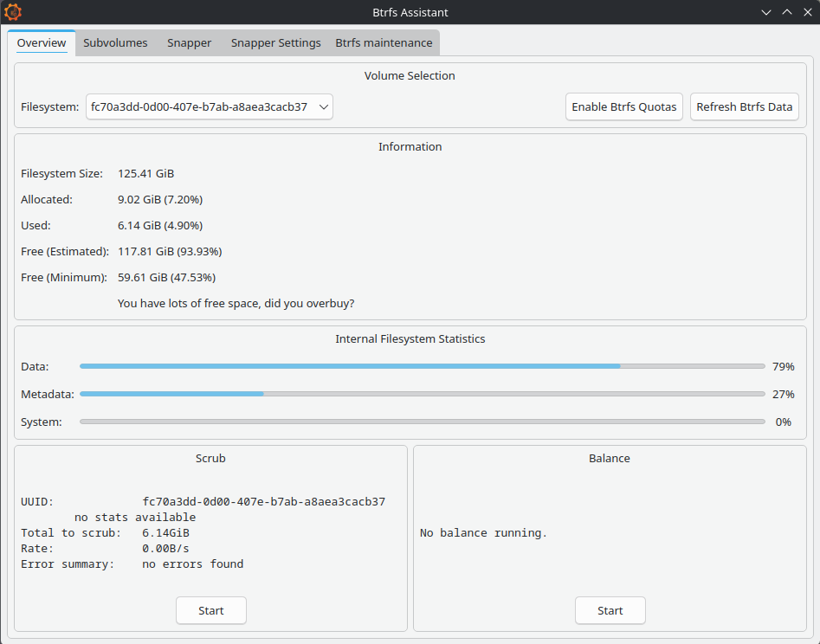The width and height of the screenshot is (820, 644).
Task: Start a balance with the Balance Start button
Action: click(x=610, y=610)
